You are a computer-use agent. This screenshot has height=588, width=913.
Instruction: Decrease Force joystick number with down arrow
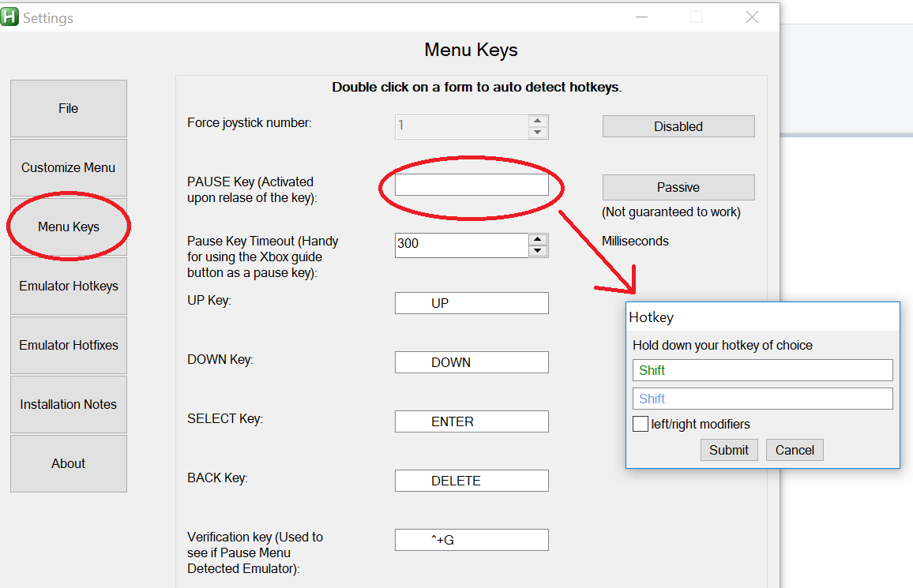point(537,133)
